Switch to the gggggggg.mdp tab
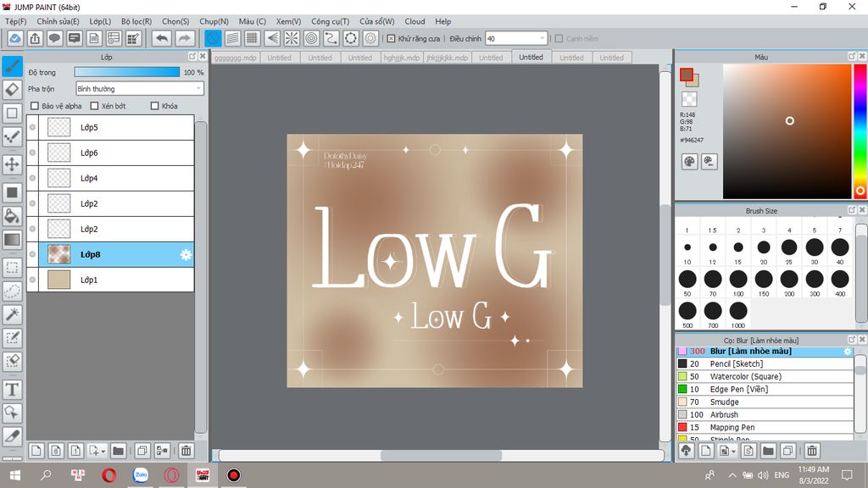The height and width of the screenshot is (488, 868). click(234, 58)
